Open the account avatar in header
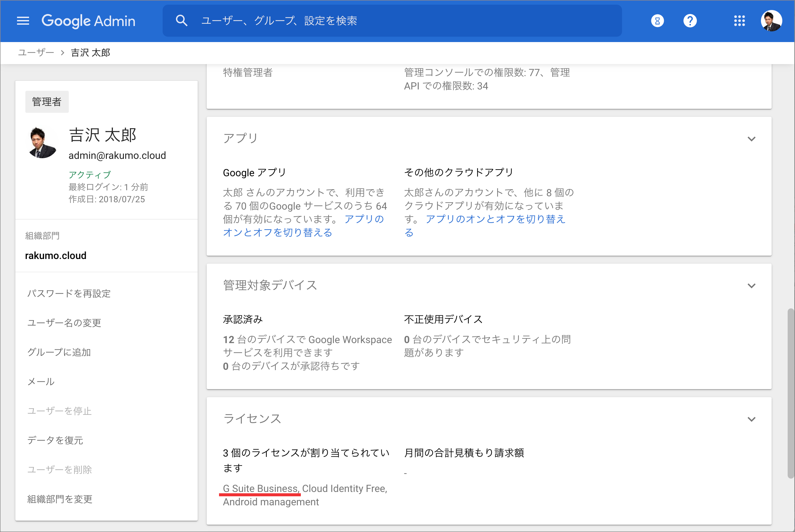Viewport: 795px width, 532px height. [x=771, y=21]
